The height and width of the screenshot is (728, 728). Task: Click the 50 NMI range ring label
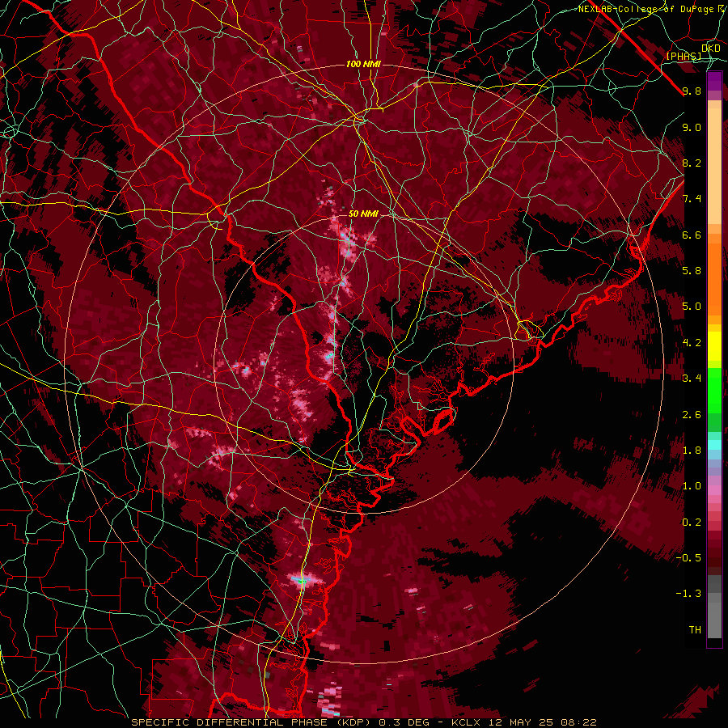tap(363, 214)
